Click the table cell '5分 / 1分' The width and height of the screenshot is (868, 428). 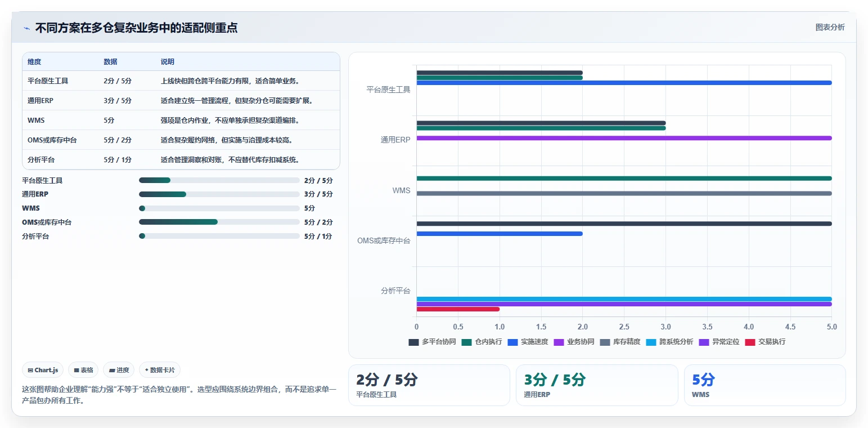pos(118,160)
